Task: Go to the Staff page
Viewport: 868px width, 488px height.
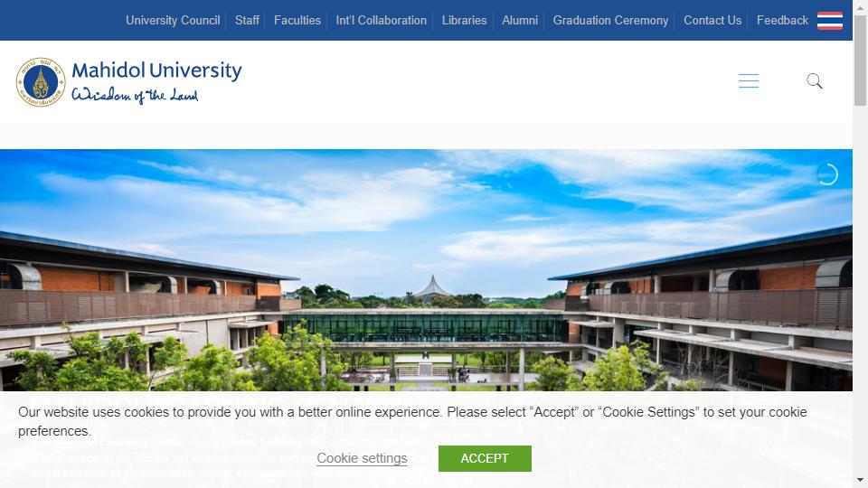Action: click(247, 21)
